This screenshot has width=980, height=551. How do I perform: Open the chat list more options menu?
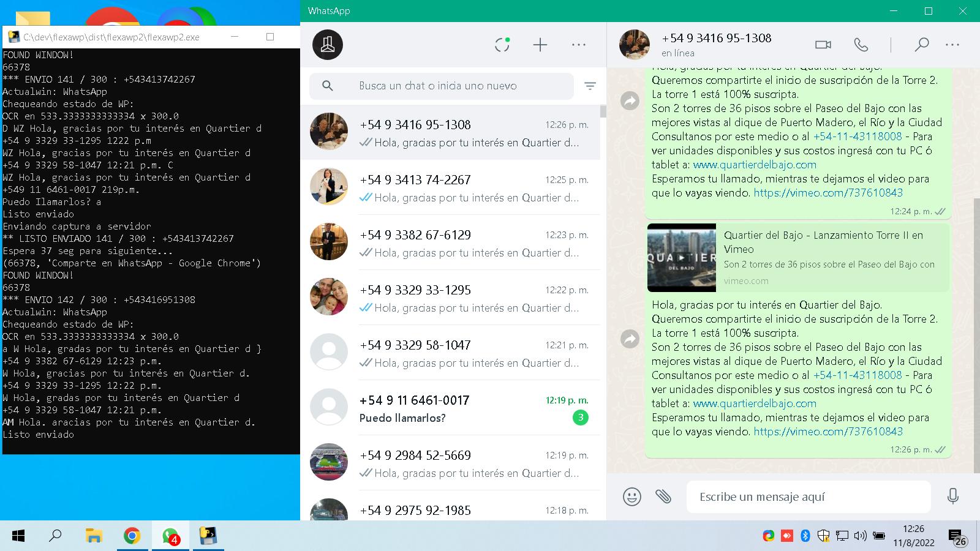click(579, 45)
